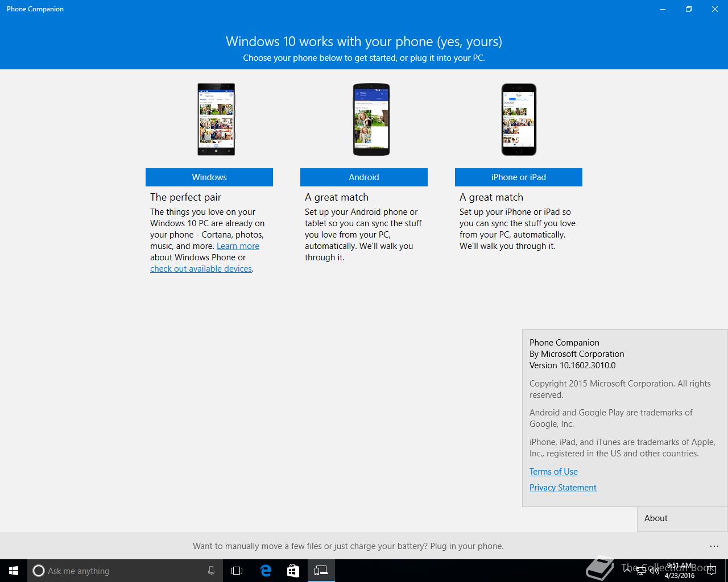This screenshot has width=728, height=582.
Task: Open the Privacy Statement link
Action: tap(563, 488)
